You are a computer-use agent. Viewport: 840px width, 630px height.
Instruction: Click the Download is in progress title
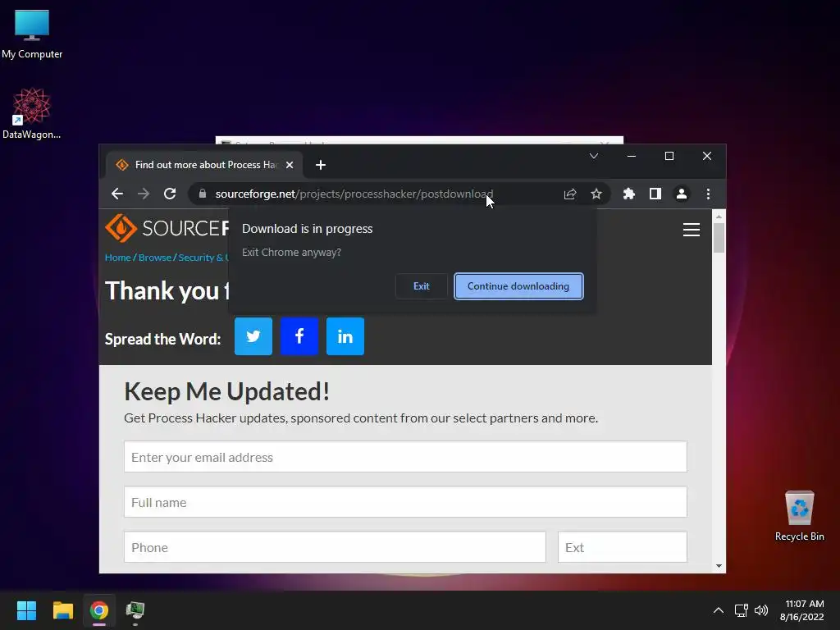coord(307,229)
